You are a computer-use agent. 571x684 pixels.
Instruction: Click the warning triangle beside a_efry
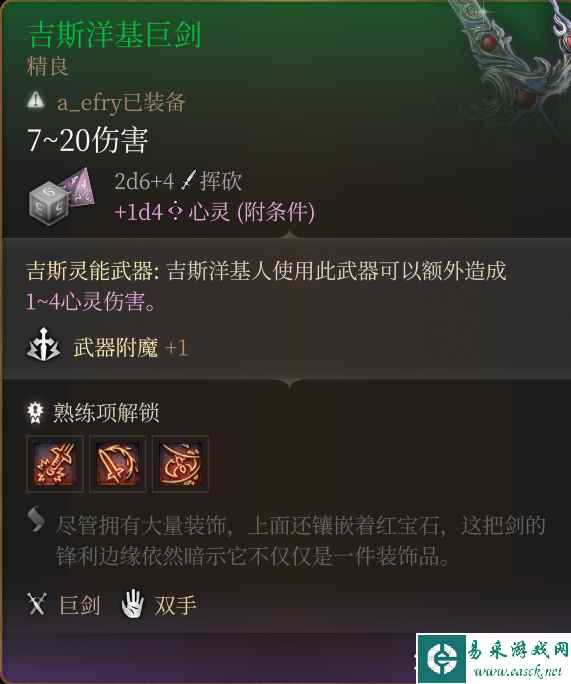36,100
